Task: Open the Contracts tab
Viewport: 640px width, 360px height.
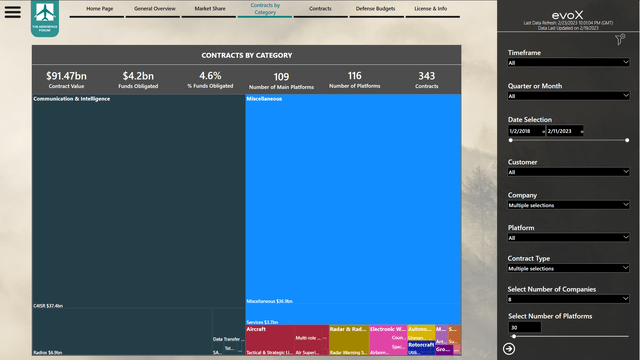Action: [320, 9]
